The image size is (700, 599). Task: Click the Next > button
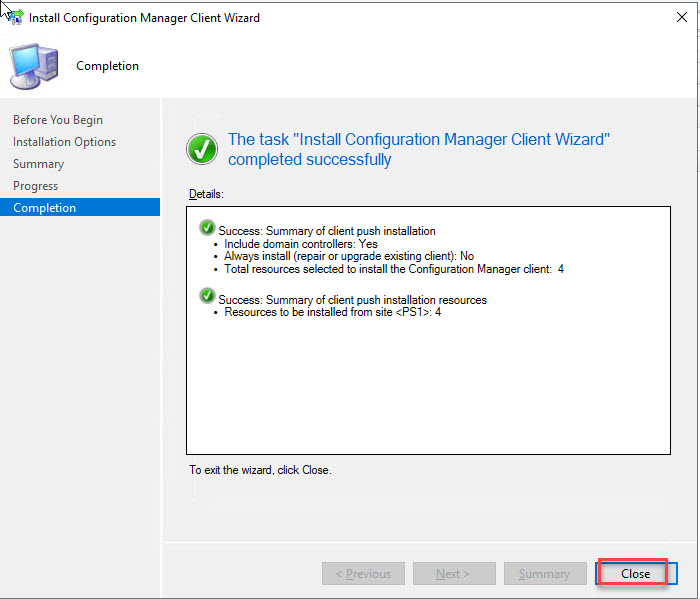(x=452, y=574)
